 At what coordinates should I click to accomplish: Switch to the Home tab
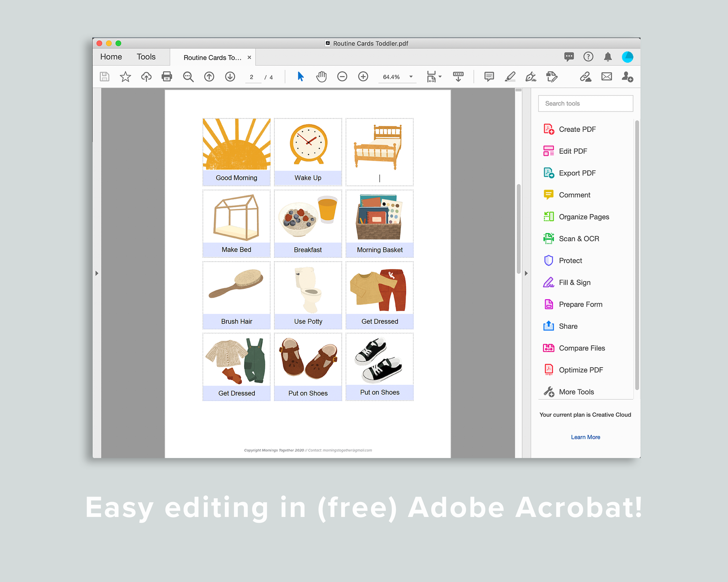click(111, 57)
